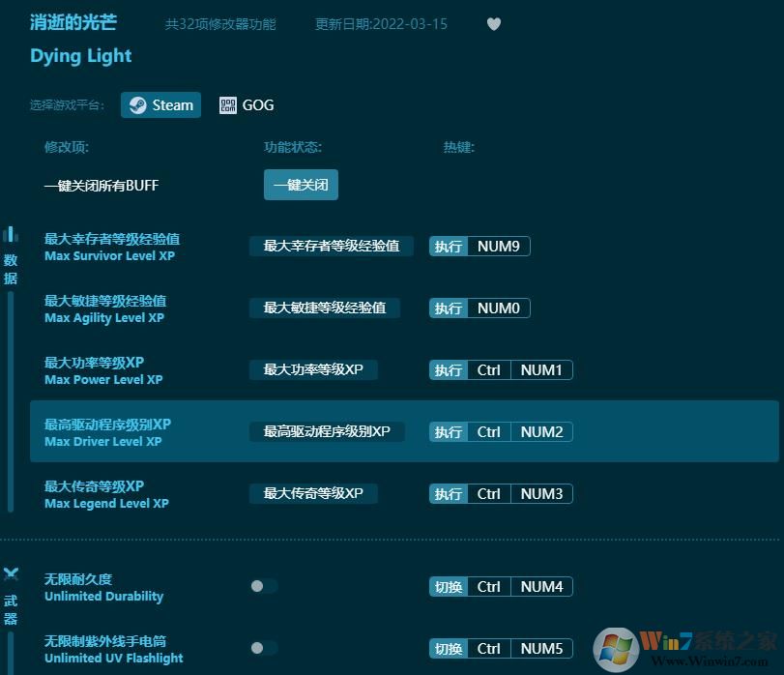Click 执行 for Max Driver Level XP
The height and width of the screenshot is (675, 784).
point(448,431)
